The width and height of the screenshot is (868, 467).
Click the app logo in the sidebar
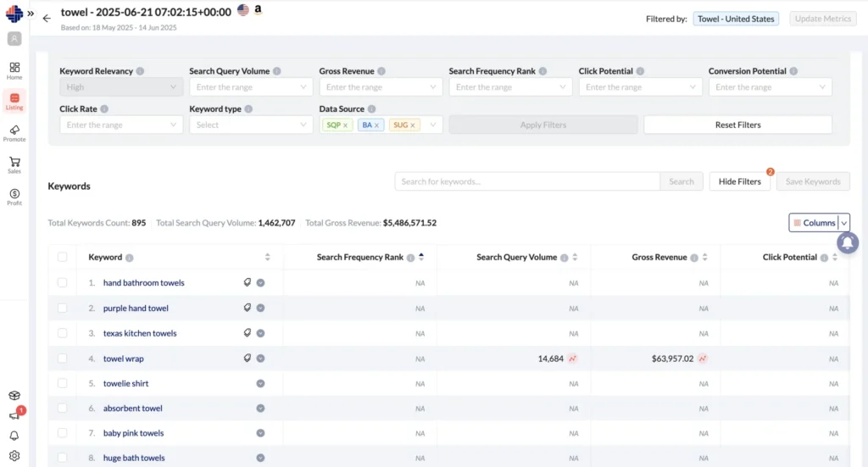14,14
